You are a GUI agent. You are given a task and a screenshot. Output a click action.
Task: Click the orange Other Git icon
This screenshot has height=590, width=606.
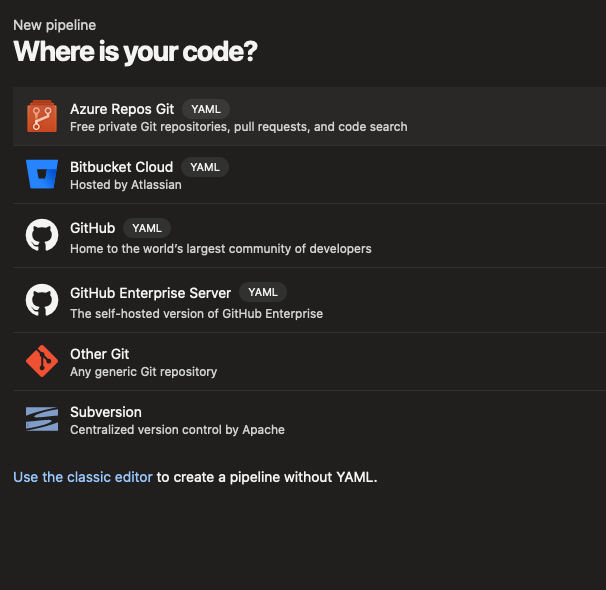point(41,361)
